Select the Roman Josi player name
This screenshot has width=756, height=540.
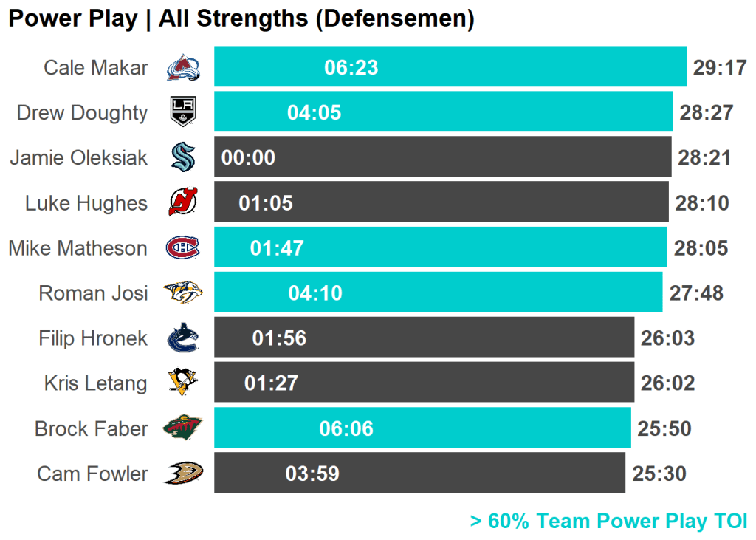coord(93,293)
